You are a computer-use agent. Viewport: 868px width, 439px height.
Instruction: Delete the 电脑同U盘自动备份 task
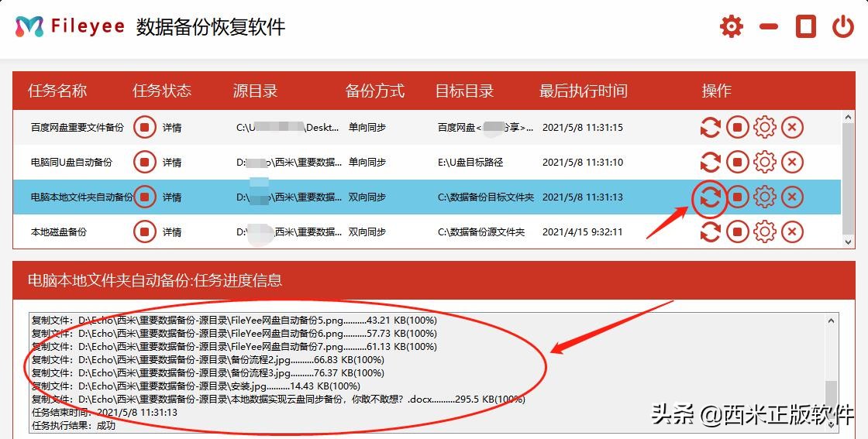coord(792,162)
